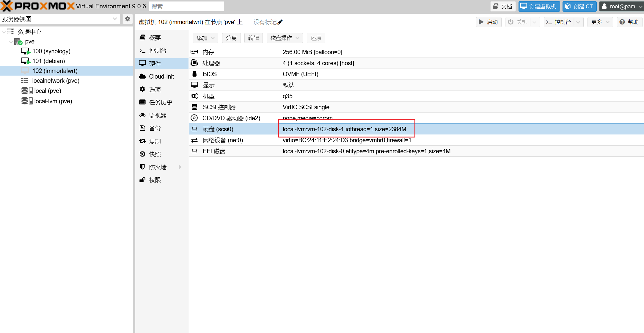644x333 pixels.
Task: Click the user icon beside root@pam
Action: coord(604,6)
